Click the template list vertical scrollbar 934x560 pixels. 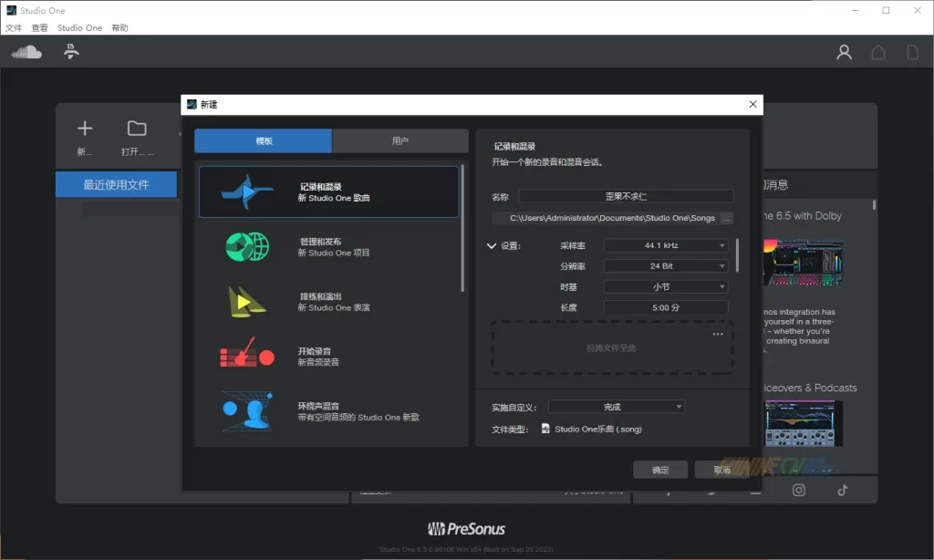462,228
